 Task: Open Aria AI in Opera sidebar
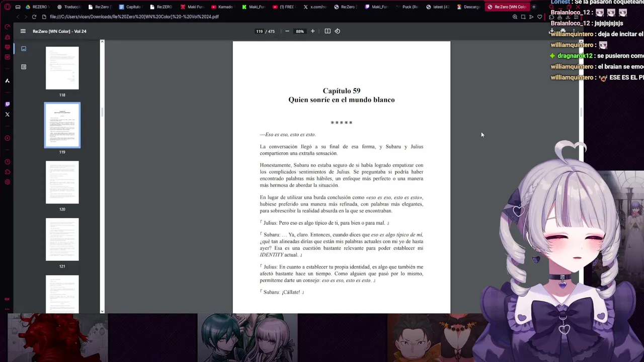[x=8, y=80]
